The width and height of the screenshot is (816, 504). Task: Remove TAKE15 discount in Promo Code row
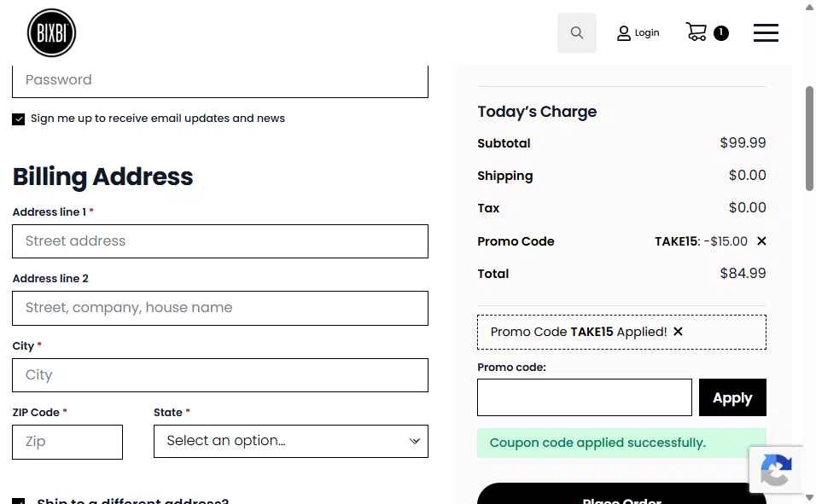pyautogui.click(x=761, y=240)
